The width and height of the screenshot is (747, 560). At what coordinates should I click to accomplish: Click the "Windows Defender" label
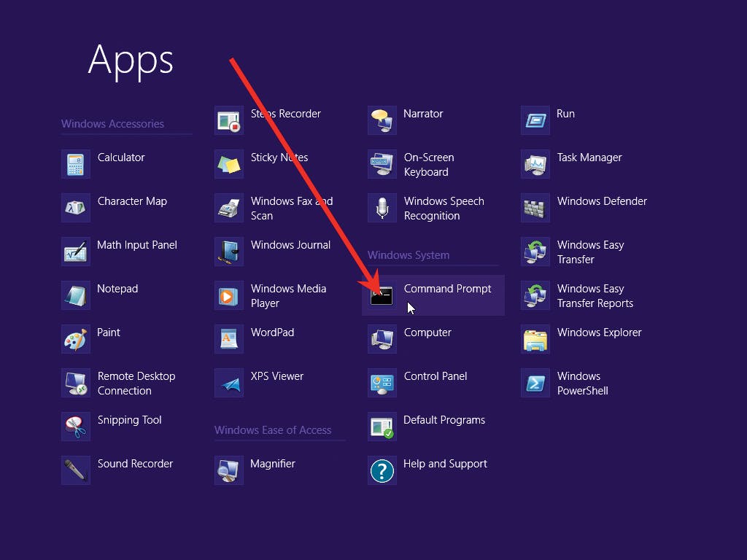(x=602, y=201)
